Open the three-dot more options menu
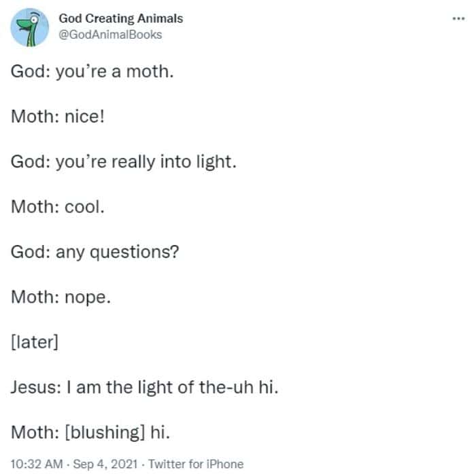Screen dimensions: 476x475 click(458, 18)
